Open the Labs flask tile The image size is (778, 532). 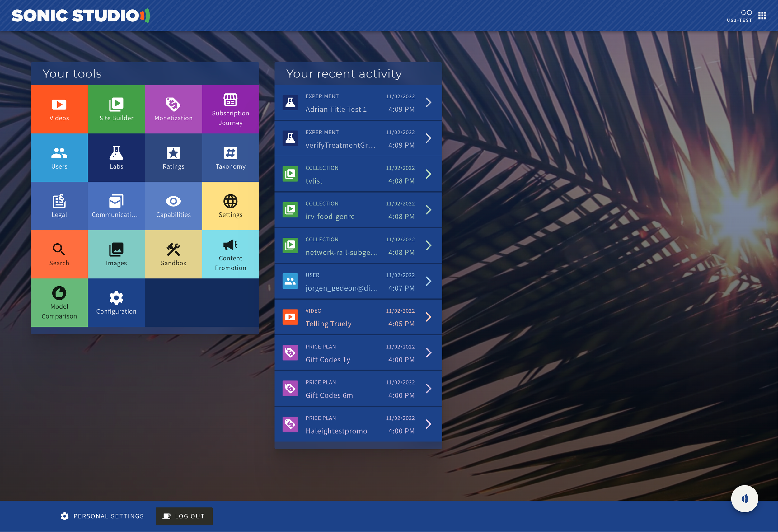coord(116,158)
